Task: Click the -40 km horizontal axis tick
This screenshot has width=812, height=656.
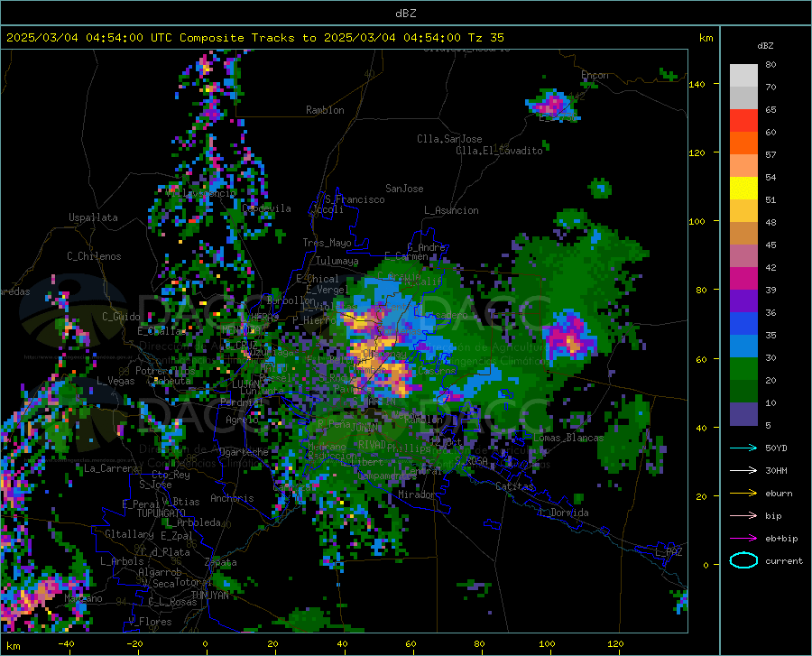Action: pyautogui.click(x=66, y=644)
